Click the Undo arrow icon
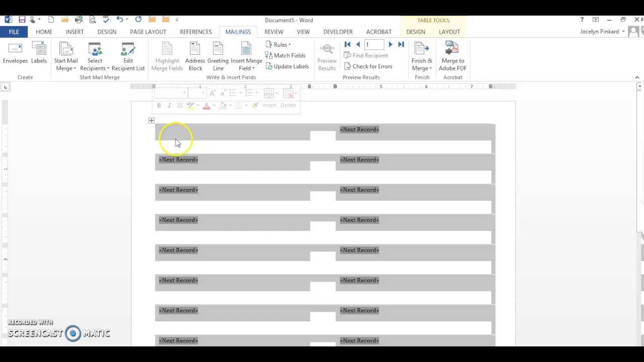644x362 pixels. tap(119, 20)
